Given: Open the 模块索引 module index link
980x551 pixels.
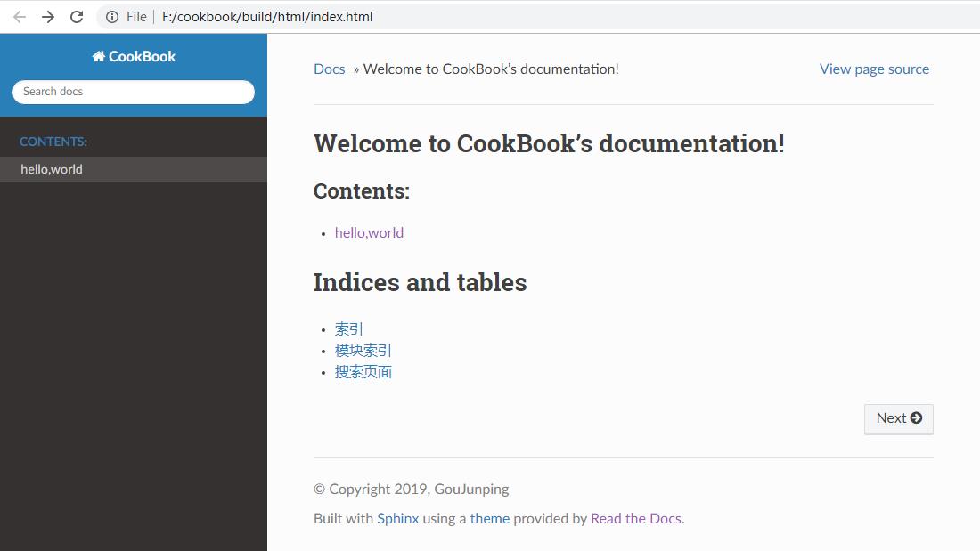Looking at the screenshot, I should click(x=363, y=351).
